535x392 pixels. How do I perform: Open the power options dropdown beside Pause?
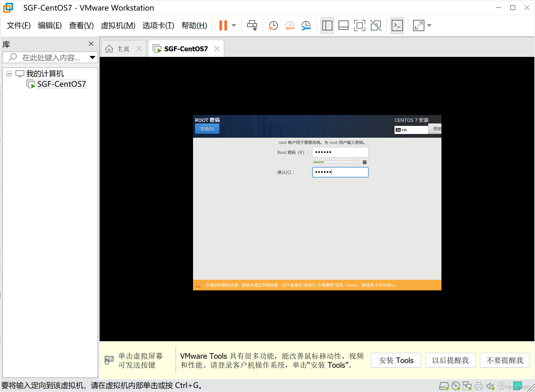coord(234,25)
